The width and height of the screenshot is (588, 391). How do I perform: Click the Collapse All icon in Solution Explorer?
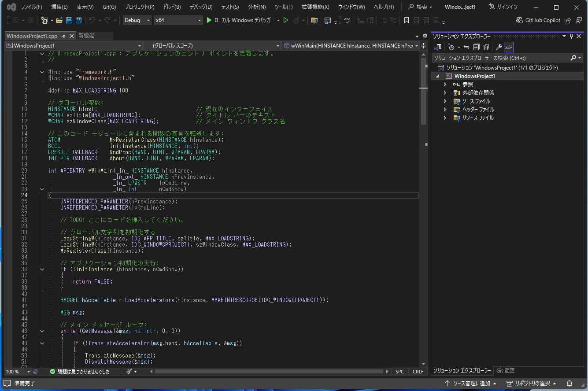476,47
